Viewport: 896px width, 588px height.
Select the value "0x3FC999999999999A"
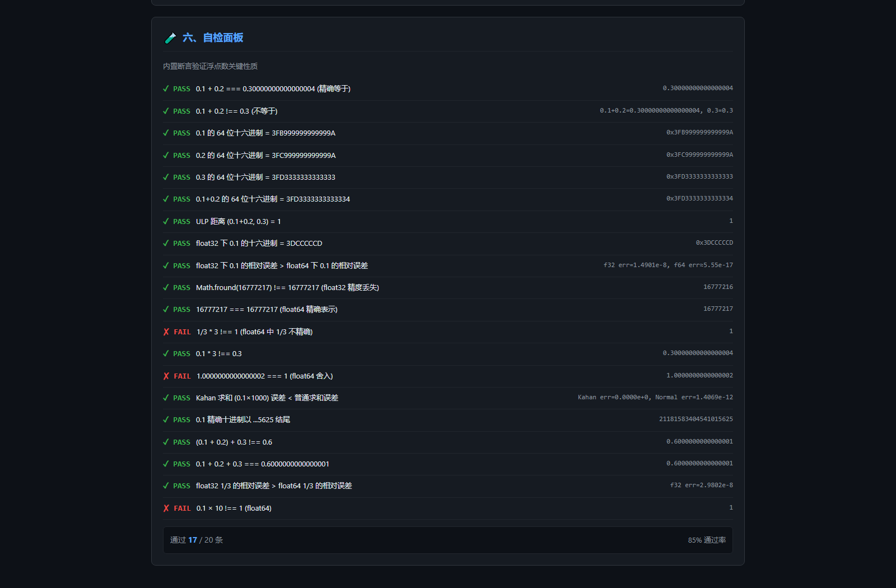tap(699, 155)
